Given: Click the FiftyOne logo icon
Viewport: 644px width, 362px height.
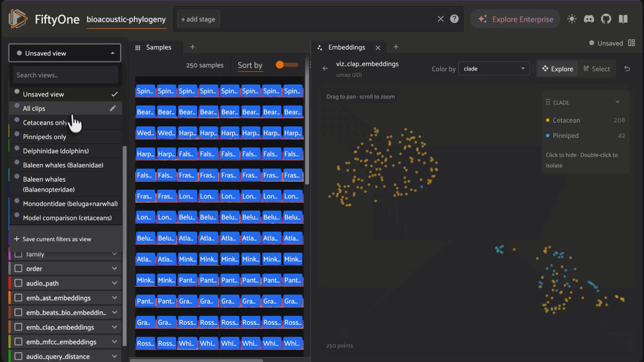Looking at the screenshot, I should [x=18, y=19].
